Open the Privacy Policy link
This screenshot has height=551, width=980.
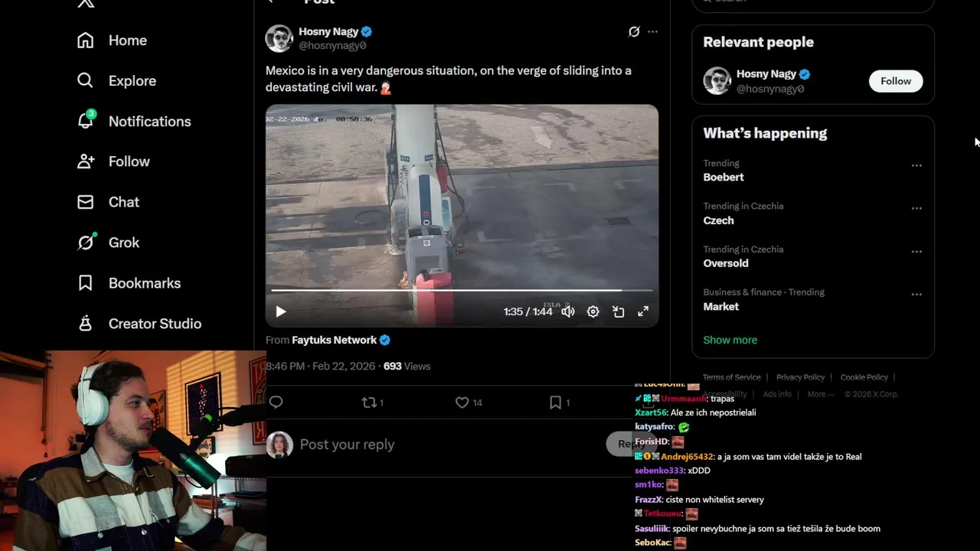pyautogui.click(x=800, y=377)
